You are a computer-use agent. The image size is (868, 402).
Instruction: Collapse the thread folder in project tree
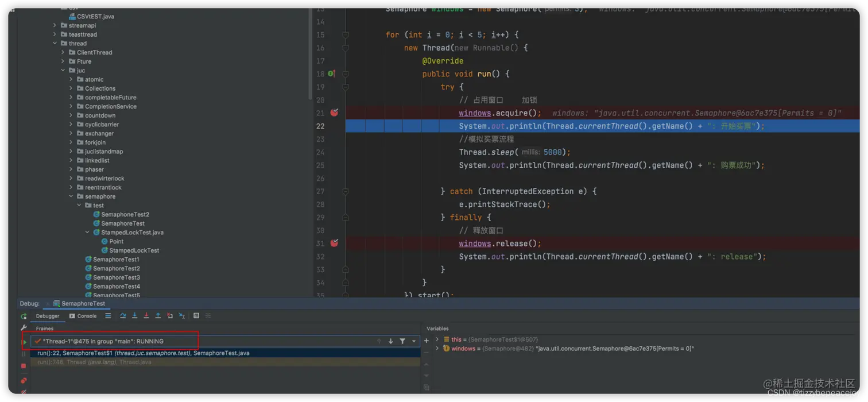(x=55, y=43)
